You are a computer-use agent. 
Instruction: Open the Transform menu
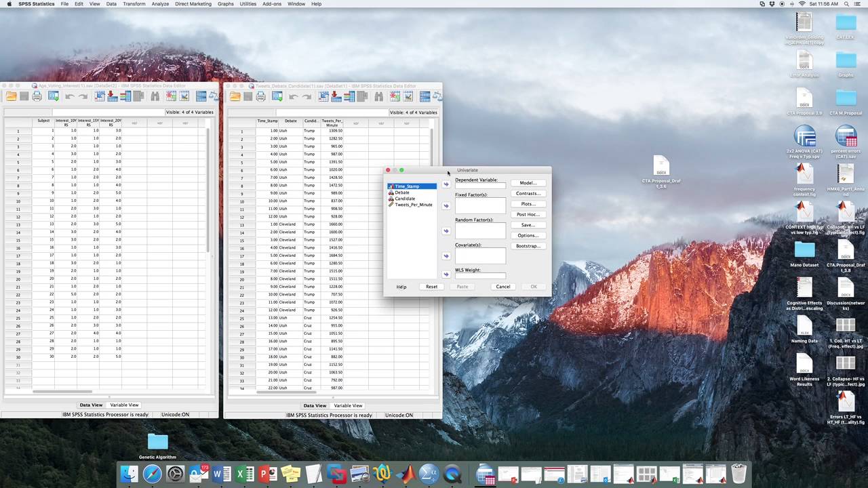click(134, 4)
